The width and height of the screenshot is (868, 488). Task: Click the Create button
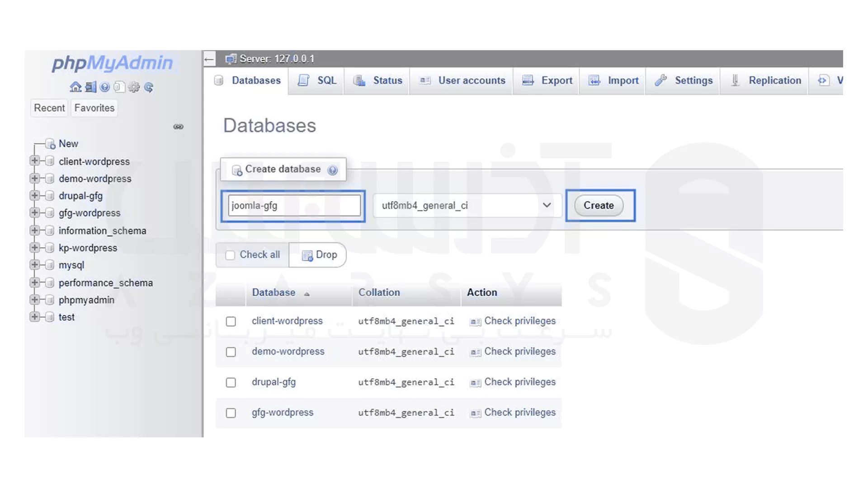pyautogui.click(x=599, y=206)
